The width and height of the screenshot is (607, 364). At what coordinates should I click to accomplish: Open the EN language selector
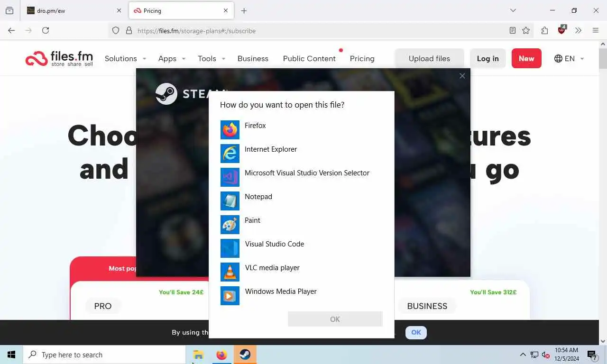click(x=569, y=59)
